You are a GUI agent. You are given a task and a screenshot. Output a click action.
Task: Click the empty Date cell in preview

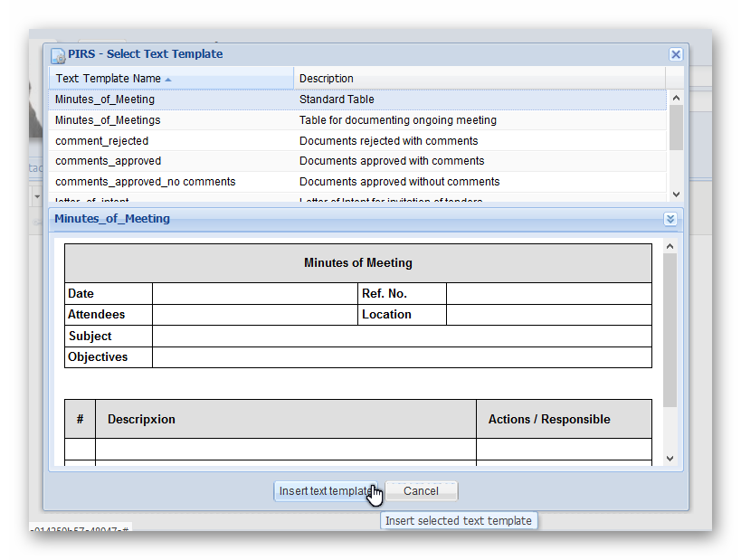pyautogui.click(x=255, y=294)
